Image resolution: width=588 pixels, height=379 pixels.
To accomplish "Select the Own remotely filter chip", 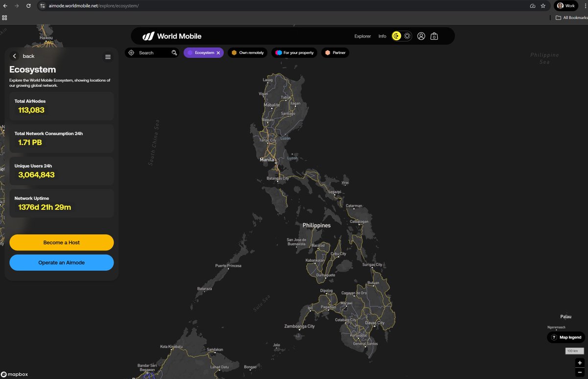I will click(247, 52).
